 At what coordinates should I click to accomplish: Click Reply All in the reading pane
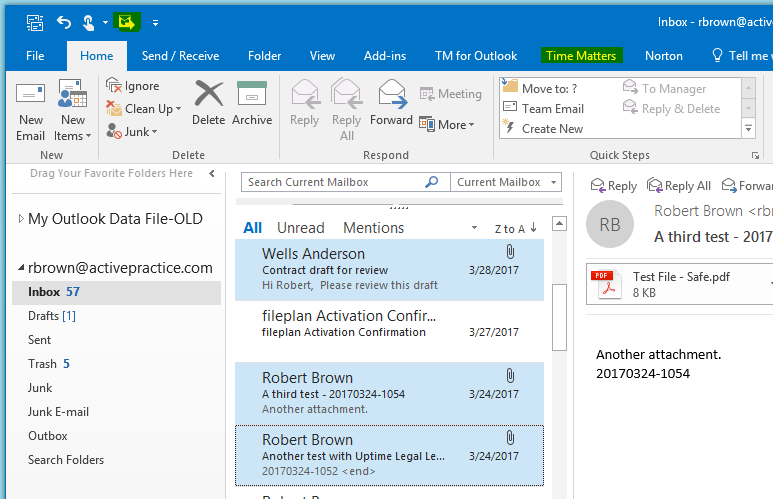click(679, 186)
